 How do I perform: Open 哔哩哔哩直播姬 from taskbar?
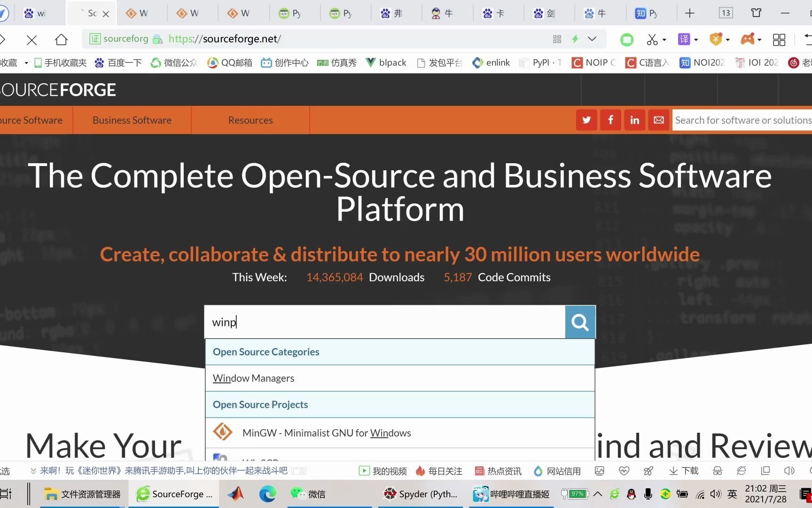coord(511,494)
